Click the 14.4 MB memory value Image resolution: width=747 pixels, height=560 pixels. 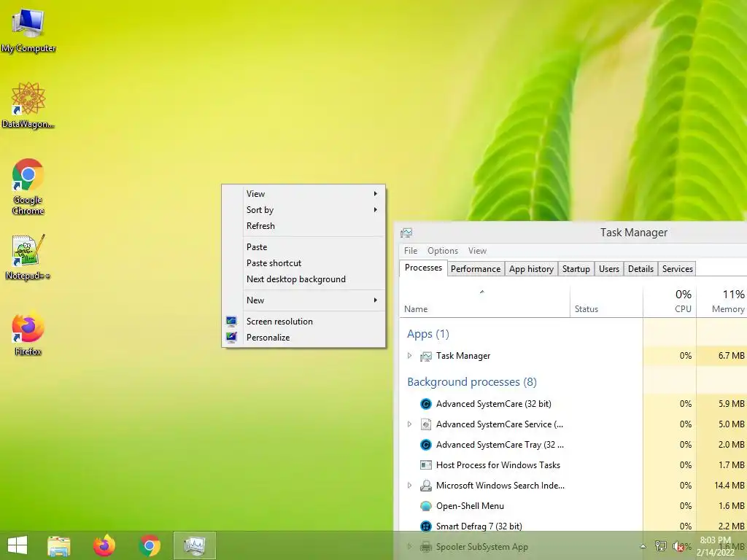point(729,485)
